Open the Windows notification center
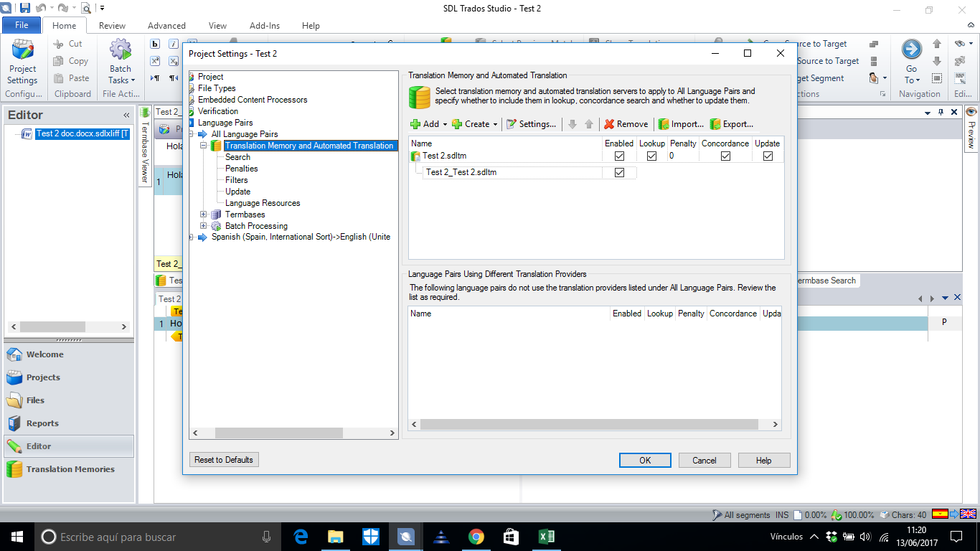 tap(956, 537)
